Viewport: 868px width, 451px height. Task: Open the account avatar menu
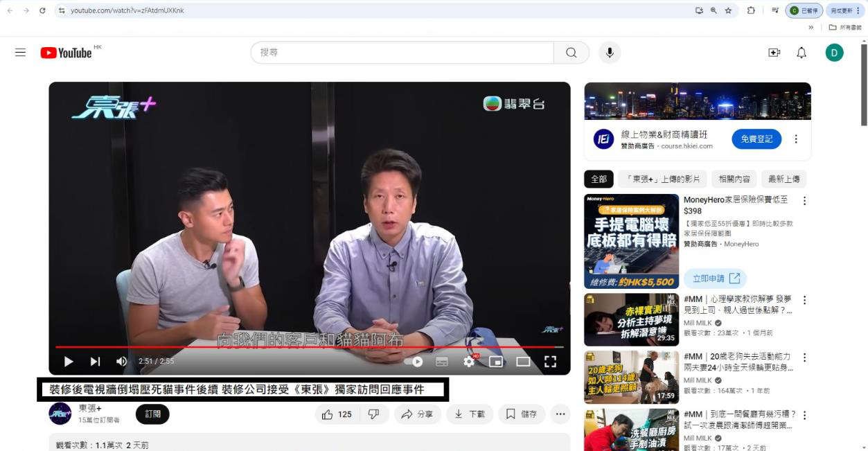[x=834, y=53]
